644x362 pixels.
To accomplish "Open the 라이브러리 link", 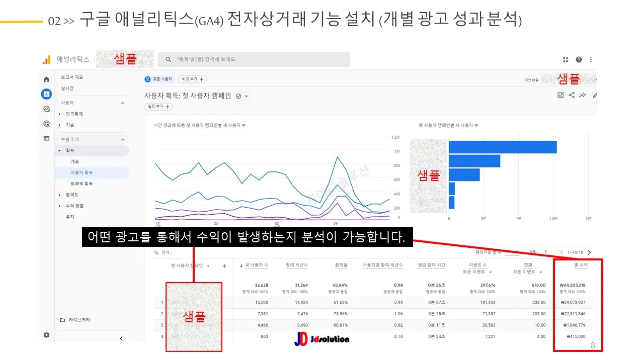I will (x=79, y=320).
